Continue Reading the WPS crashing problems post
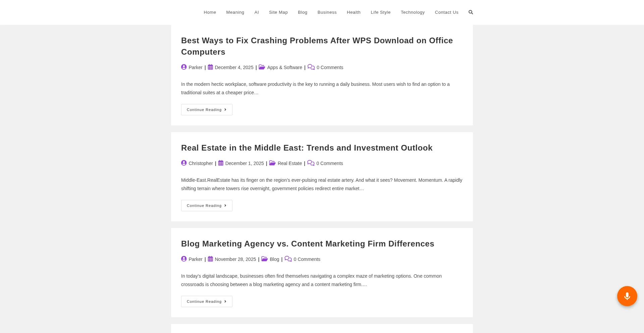 coord(207,110)
